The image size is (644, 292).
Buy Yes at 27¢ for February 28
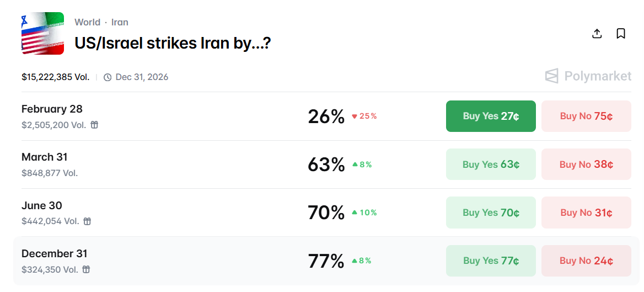(491, 116)
